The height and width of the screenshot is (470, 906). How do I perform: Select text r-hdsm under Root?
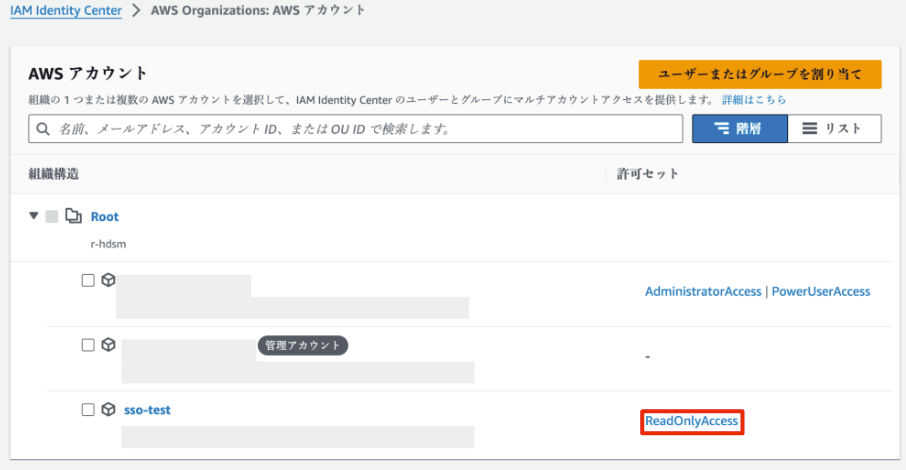(108, 244)
